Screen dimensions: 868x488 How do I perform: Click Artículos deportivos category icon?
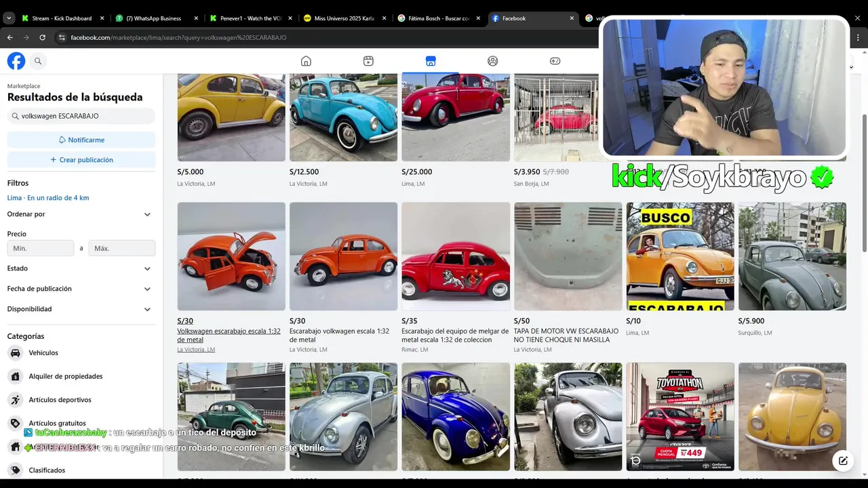click(x=15, y=400)
